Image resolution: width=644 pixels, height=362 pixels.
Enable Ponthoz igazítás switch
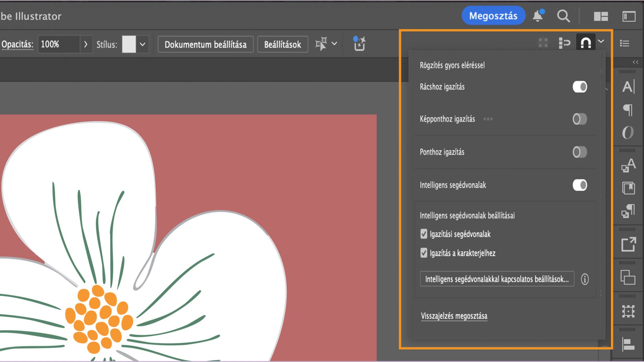(x=580, y=152)
